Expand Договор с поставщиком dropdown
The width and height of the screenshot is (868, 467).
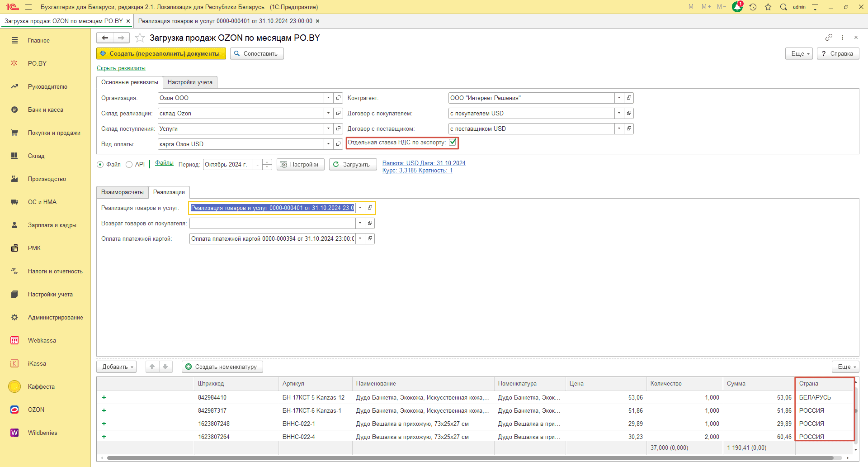click(619, 129)
